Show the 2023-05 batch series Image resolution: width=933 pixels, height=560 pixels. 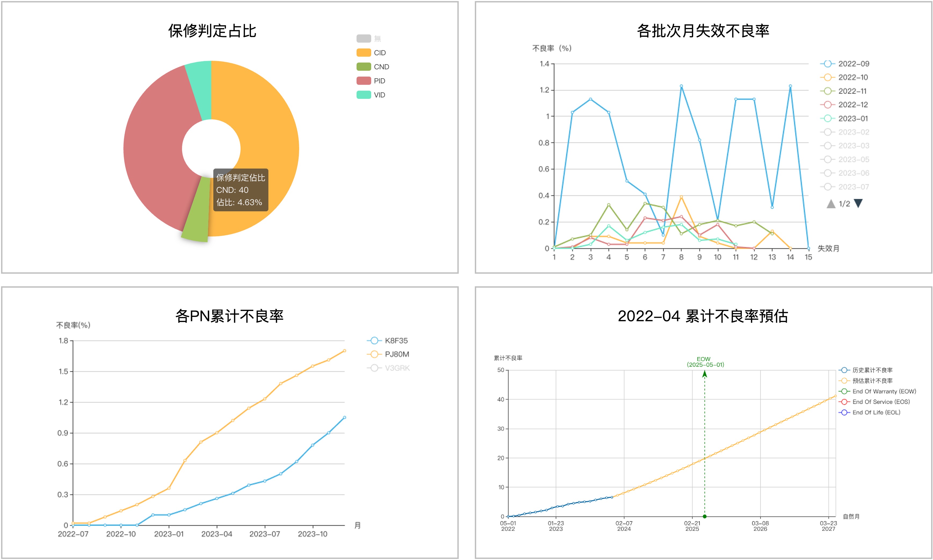tap(844, 159)
